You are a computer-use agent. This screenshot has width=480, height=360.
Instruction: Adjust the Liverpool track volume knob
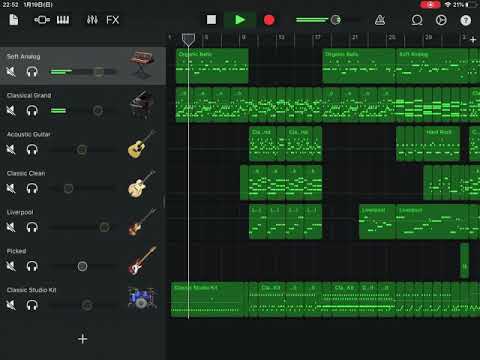(x=104, y=227)
